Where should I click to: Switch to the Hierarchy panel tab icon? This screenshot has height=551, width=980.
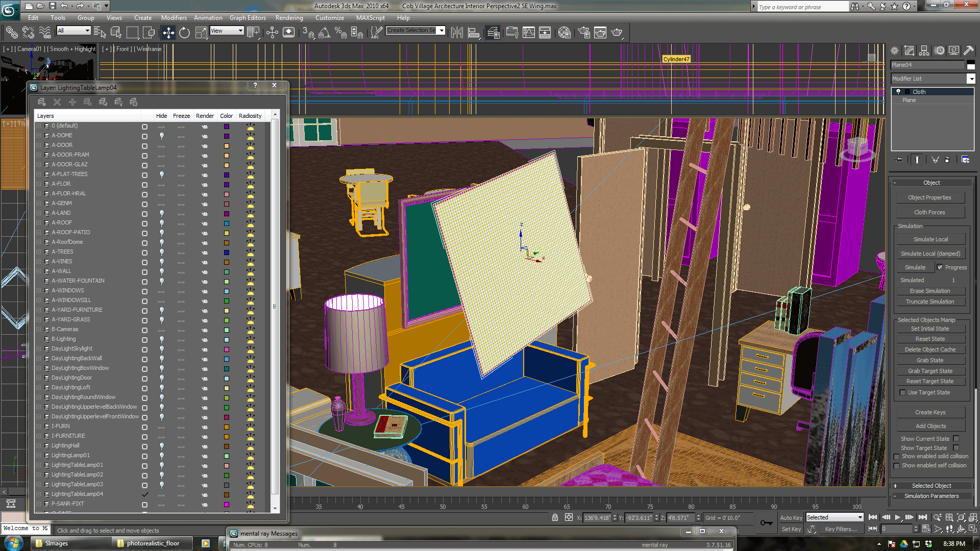click(x=924, y=51)
